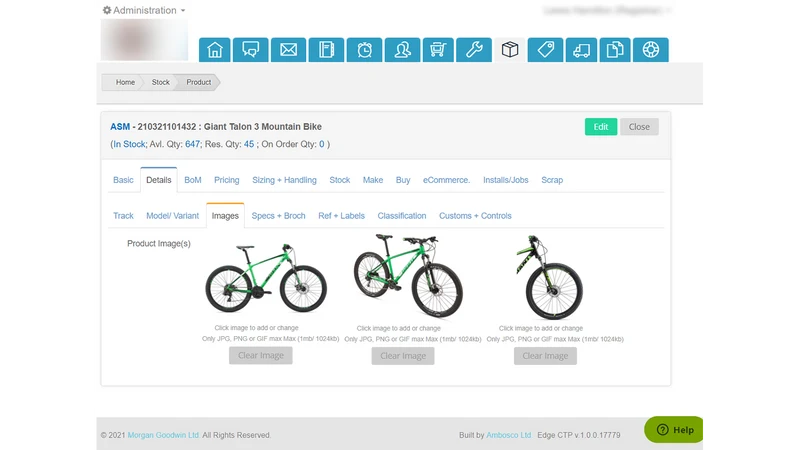Click the second angled bike image
Viewport: 800px width, 450px height.
(408, 276)
